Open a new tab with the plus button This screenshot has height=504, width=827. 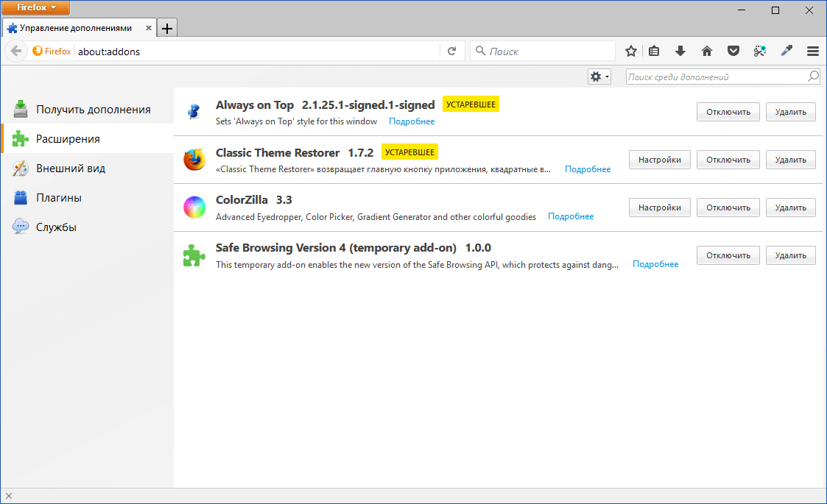click(167, 28)
